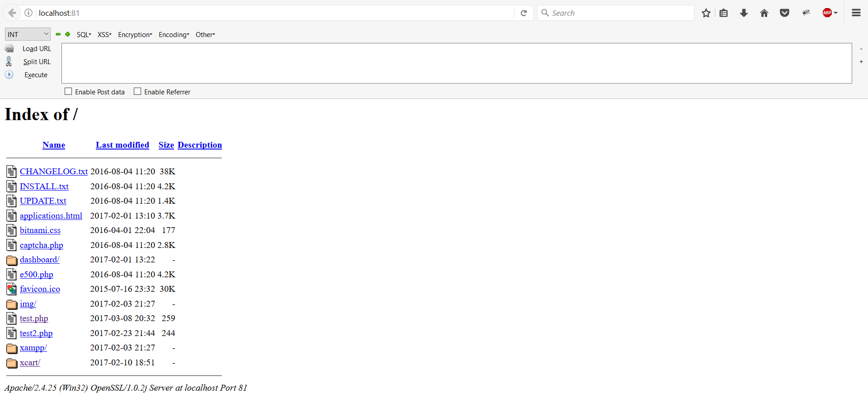Open the XSS menu
868x406 pixels.
(104, 34)
